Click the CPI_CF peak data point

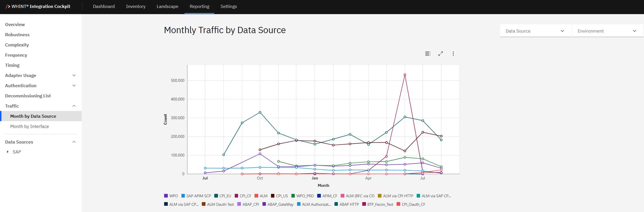pos(405,75)
